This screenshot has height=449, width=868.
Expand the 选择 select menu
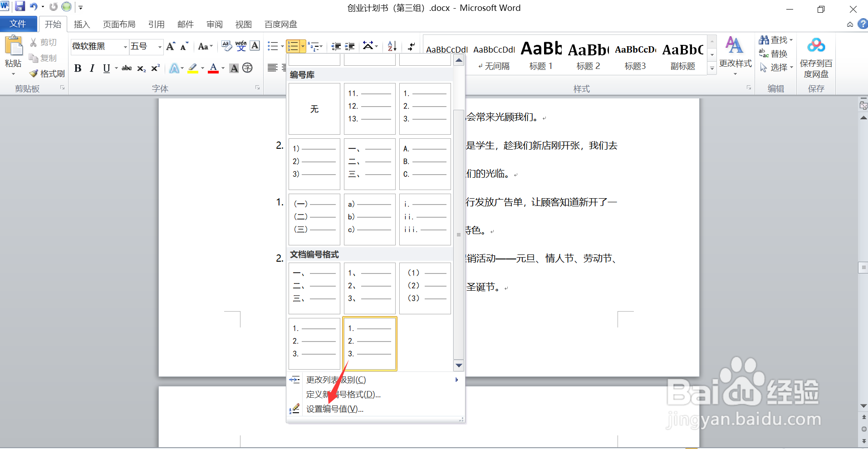777,68
